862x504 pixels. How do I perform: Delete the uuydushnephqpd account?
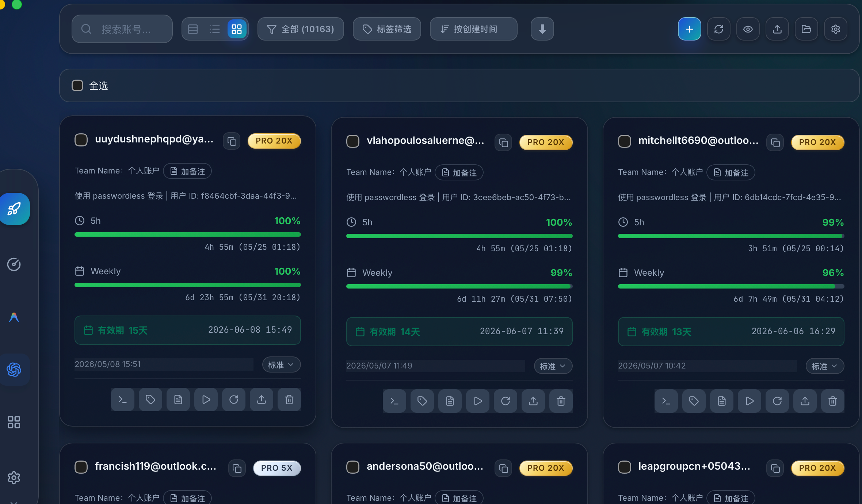289,400
